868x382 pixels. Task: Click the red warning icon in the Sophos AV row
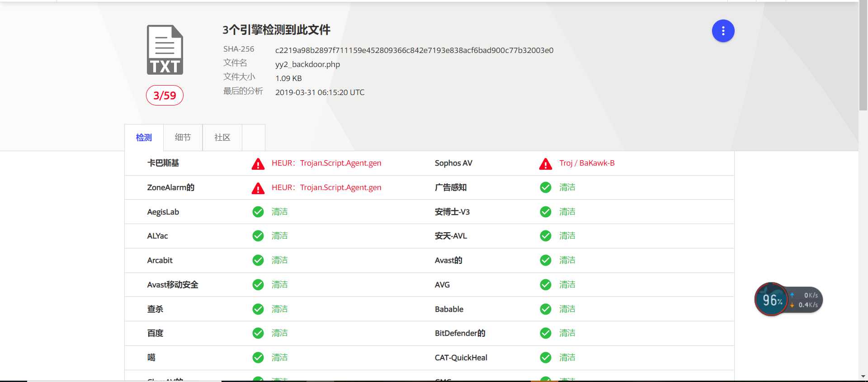point(546,163)
